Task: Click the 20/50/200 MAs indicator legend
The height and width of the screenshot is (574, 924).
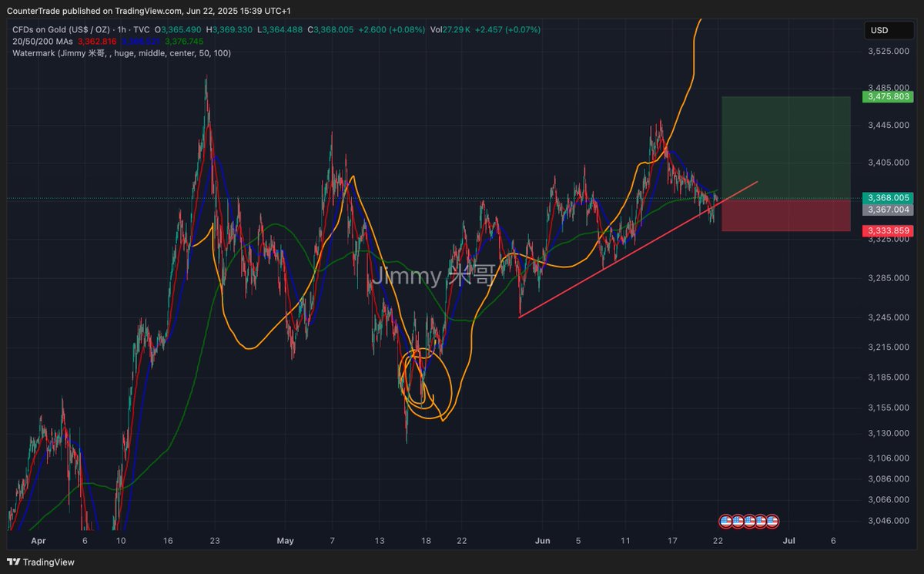Action: (43, 42)
